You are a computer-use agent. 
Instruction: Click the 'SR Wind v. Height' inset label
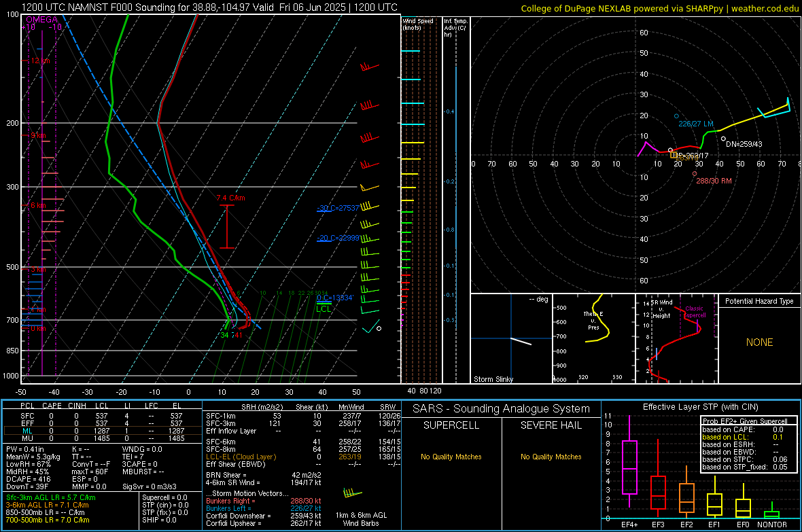pyautogui.click(x=661, y=309)
